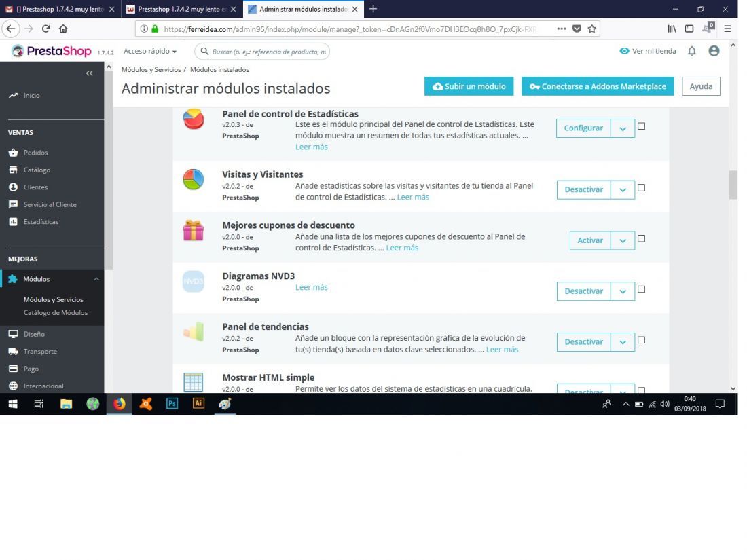Expand actions dropdown for Visitas y Visitantes
The height and width of the screenshot is (560, 747).
point(623,190)
